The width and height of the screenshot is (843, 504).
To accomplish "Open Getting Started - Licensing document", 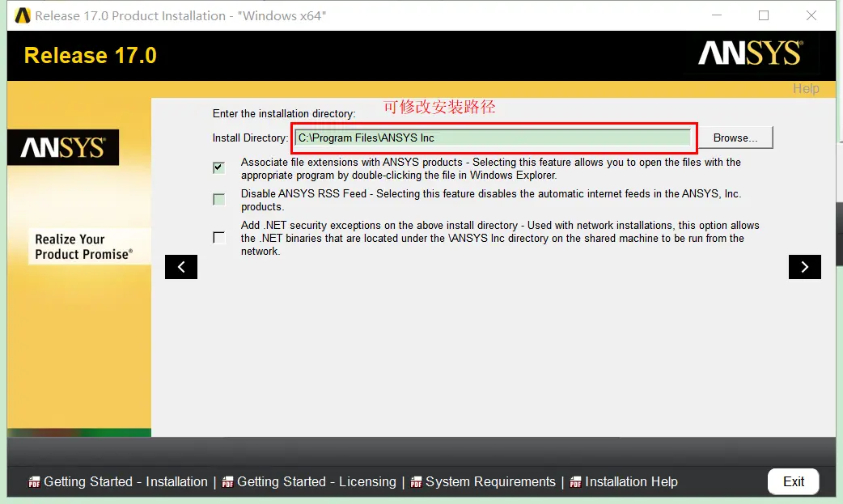I will 316,482.
